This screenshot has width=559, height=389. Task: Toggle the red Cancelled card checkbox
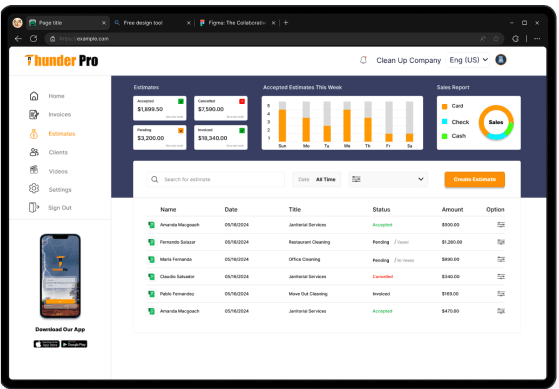pyautogui.click(x=242, y=101)
